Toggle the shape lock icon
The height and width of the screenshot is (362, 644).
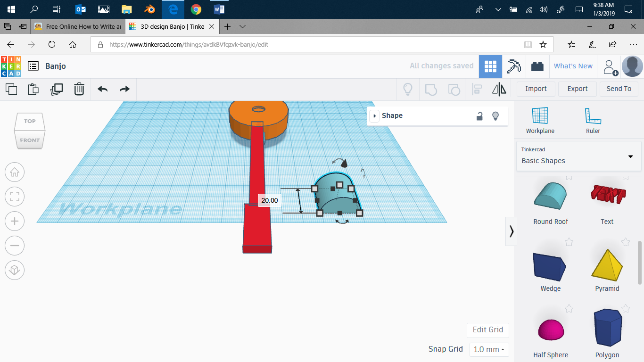click(x=479, y=116)
